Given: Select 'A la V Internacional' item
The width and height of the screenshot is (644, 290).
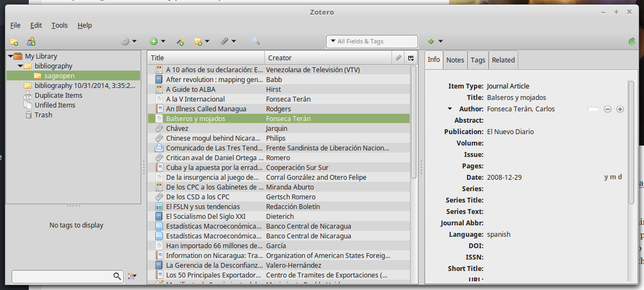Looking at the screenshot, I should tap(279, 99).
